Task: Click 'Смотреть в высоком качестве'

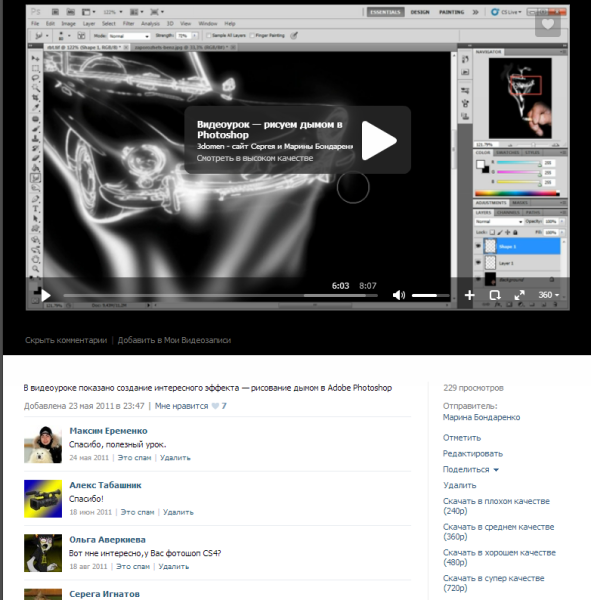Action: (x=255, y=158)
